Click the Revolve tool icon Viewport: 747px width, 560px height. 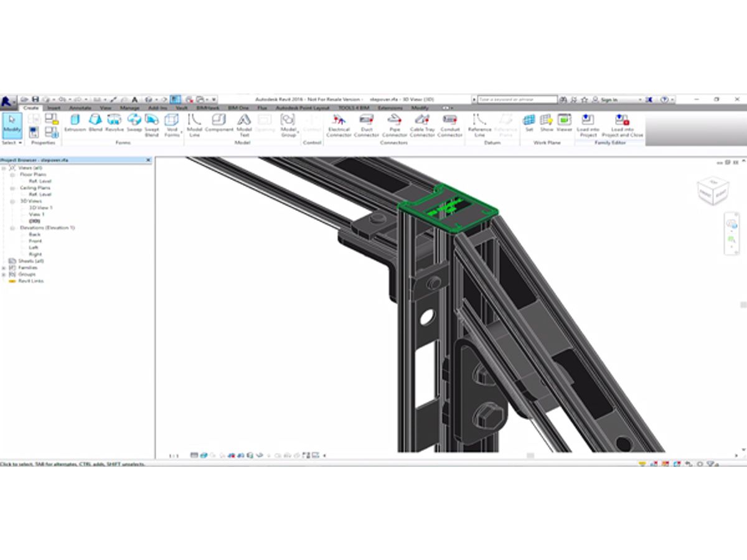(x=114, y=123)
